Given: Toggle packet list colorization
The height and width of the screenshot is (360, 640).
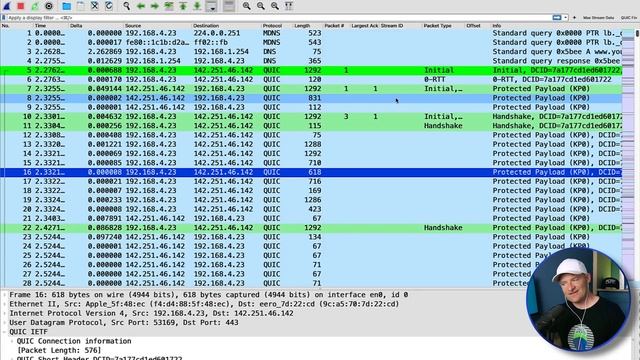Looking at the screenshot, I should coord(229,6).
